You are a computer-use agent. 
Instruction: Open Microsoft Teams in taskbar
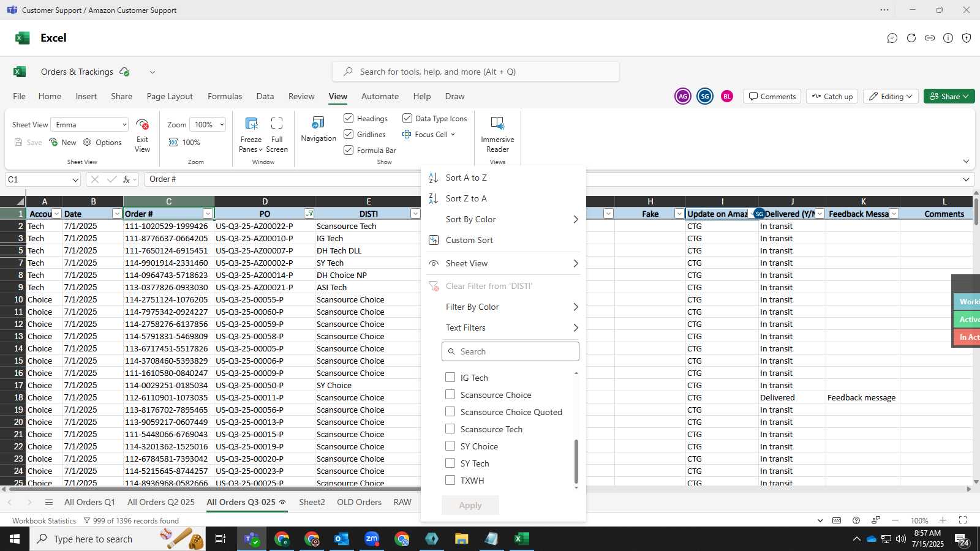[252, 539]
